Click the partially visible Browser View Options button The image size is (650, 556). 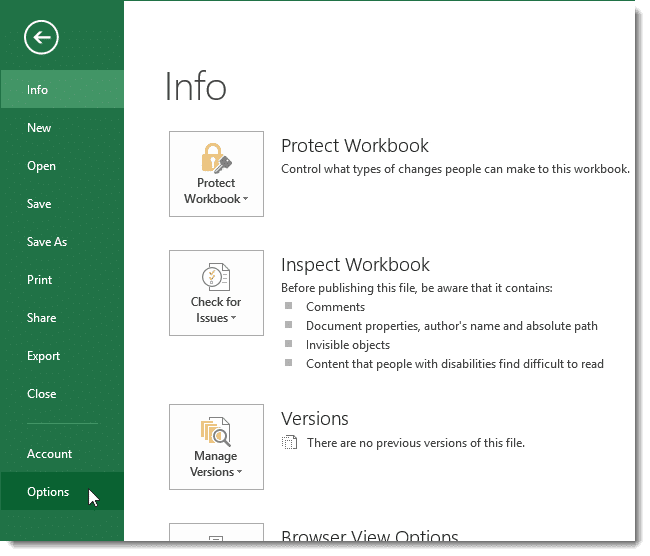click(216, 532)
